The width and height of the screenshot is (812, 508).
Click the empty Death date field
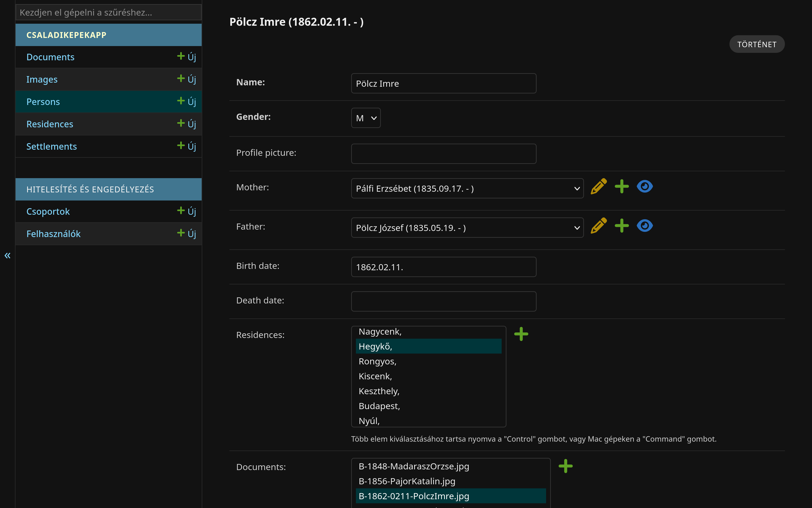tap(444, 301)
